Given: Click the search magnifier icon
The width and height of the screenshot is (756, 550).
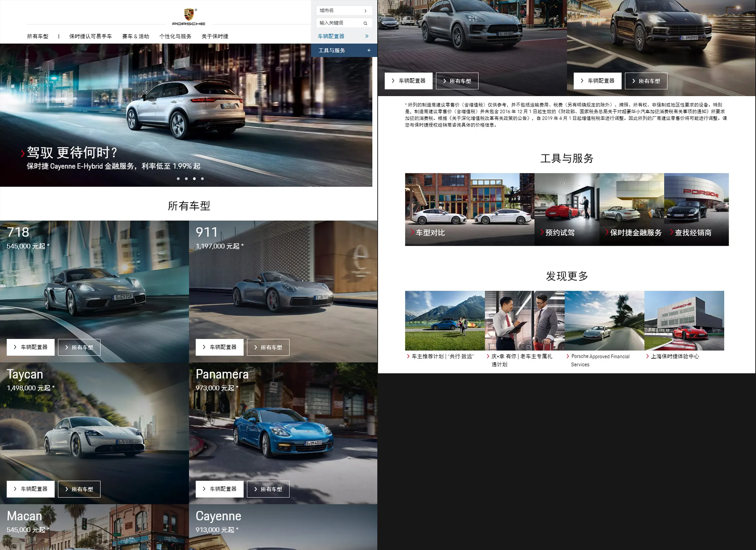Looking at the screenshot, I should pos(365,23).
